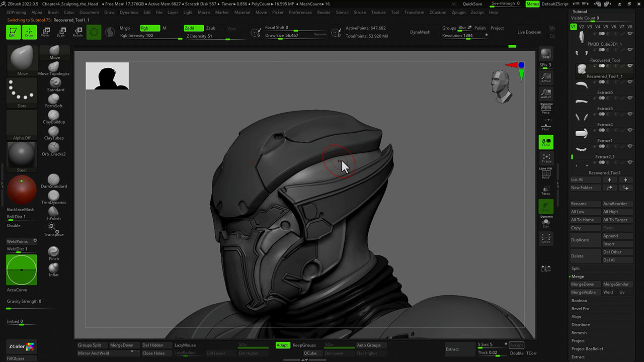Turn off Local symmetry rotation mode
The width and height of the screenshot is (644, 362).
[x=546, y=142]
